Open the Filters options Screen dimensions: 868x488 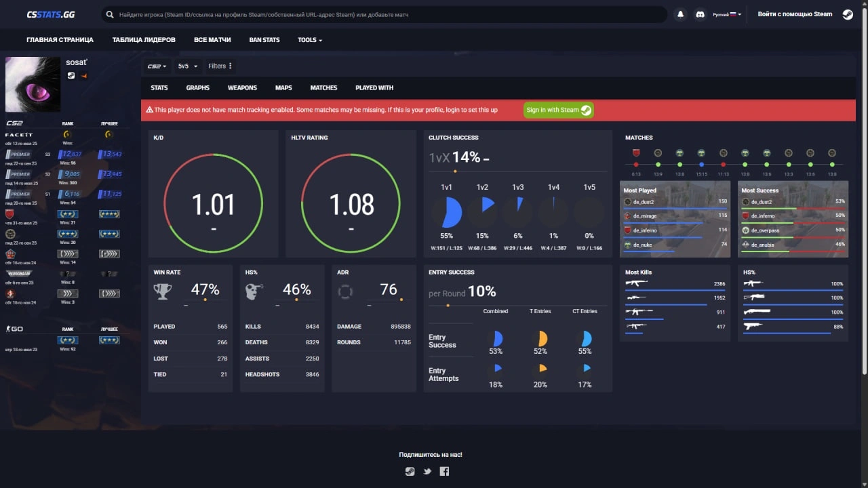coord(220,66)
